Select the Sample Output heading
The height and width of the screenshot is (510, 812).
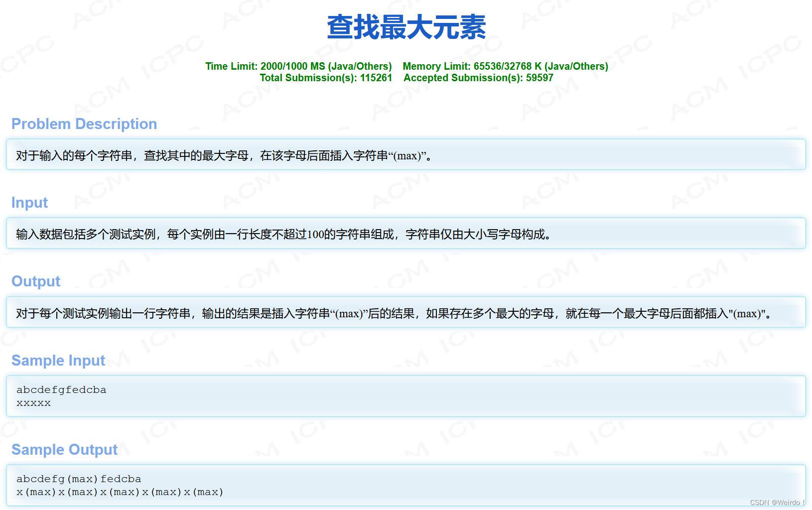point(65,449)
